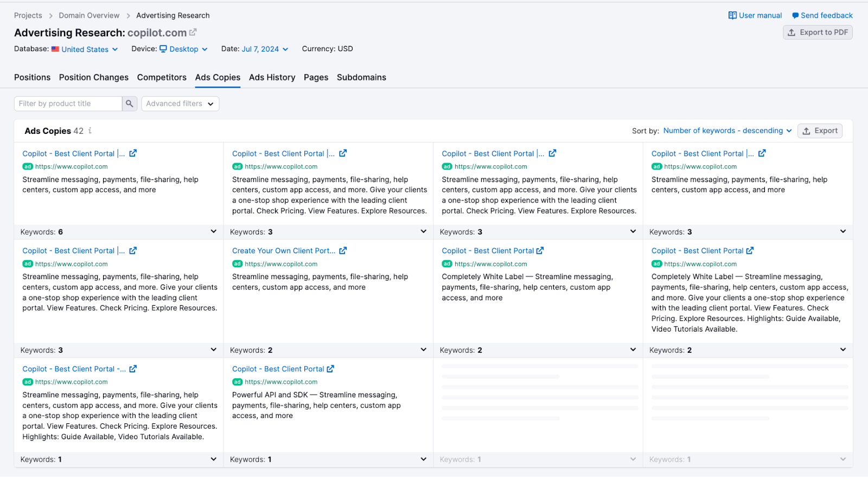The image size is (868, 477).
Task: Switch to the Pages tab
Action: click(x=316, y=78)
